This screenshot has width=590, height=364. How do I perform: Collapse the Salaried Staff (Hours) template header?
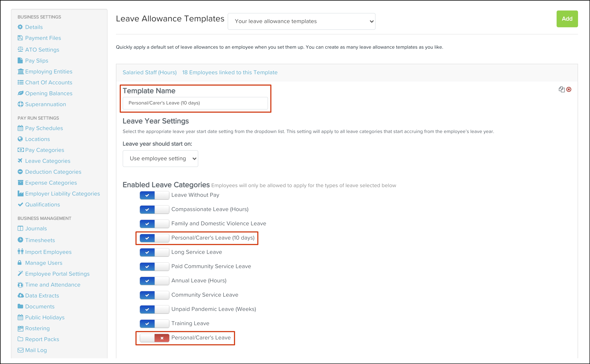pyautogui.click(x=149, y=72)
